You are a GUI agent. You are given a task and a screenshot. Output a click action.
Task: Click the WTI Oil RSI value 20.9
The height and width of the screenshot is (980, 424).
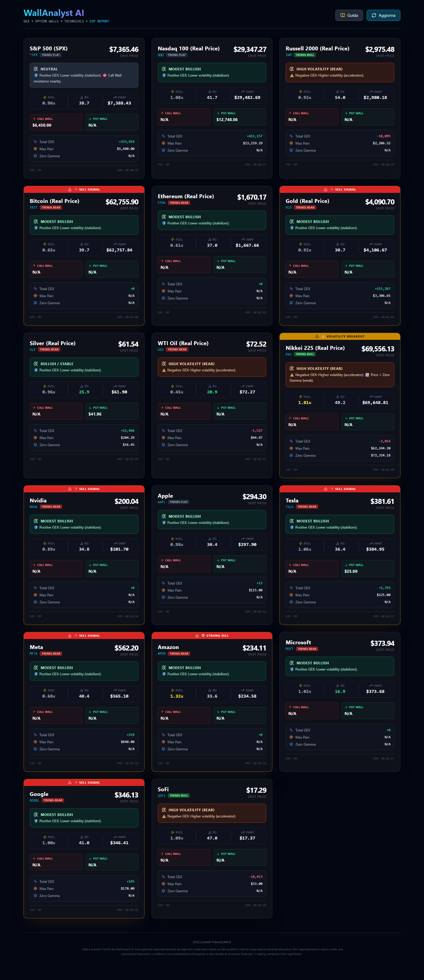(212, 392)
